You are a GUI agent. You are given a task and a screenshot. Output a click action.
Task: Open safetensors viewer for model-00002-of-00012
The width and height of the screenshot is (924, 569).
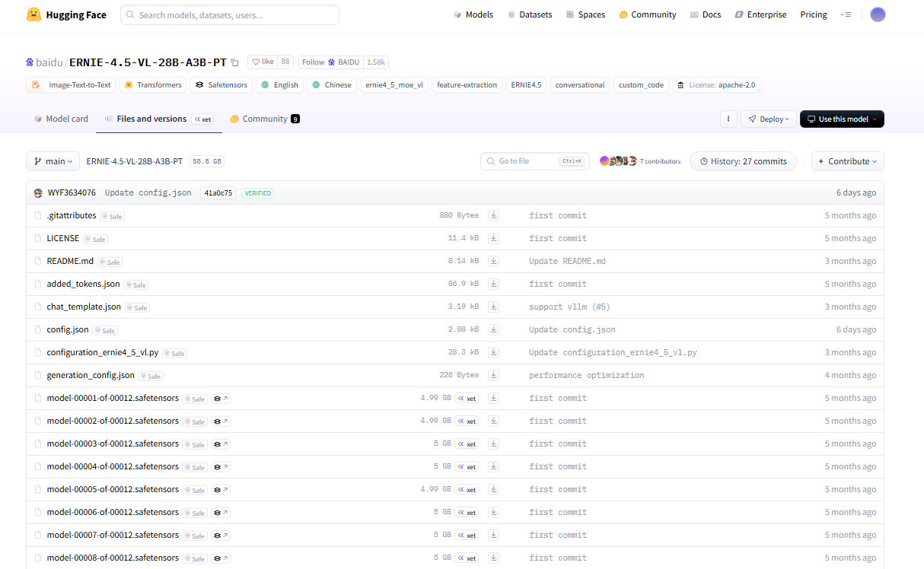click(221, 421)
